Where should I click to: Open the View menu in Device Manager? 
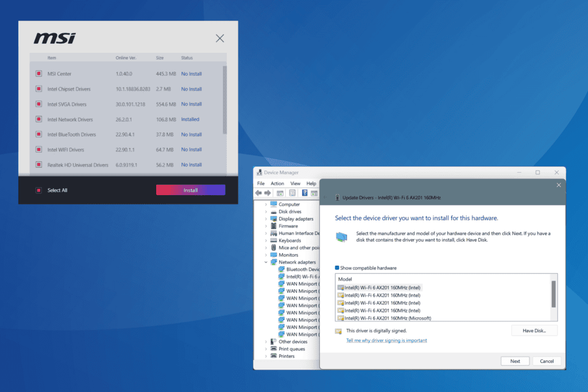(x=294, y=184)
